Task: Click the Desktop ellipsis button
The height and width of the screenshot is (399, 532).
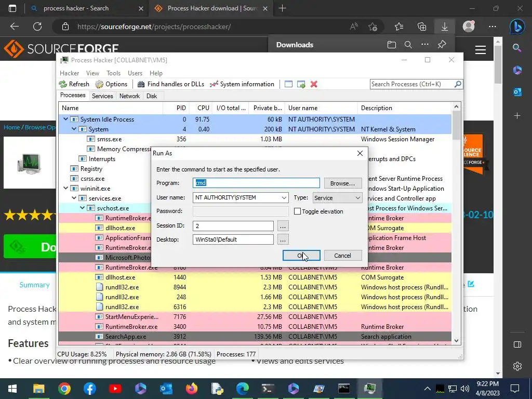Action: pyautogui.click(x=283, y=240)
